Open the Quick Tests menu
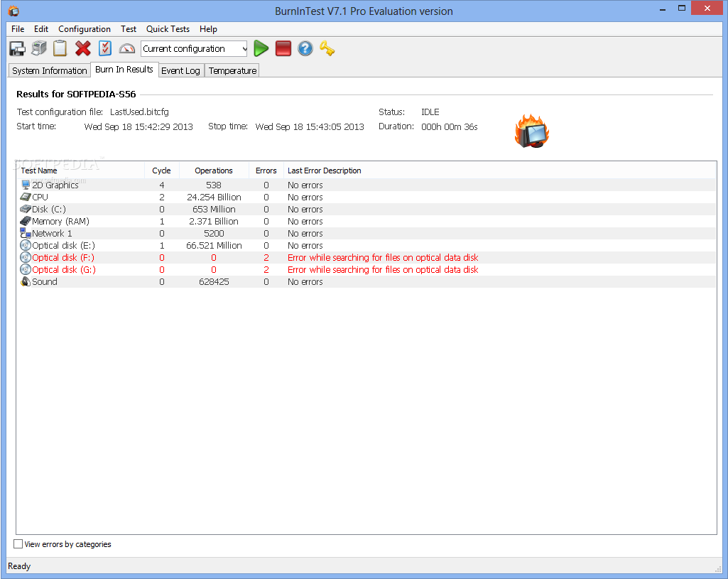 tap(168, 29)
